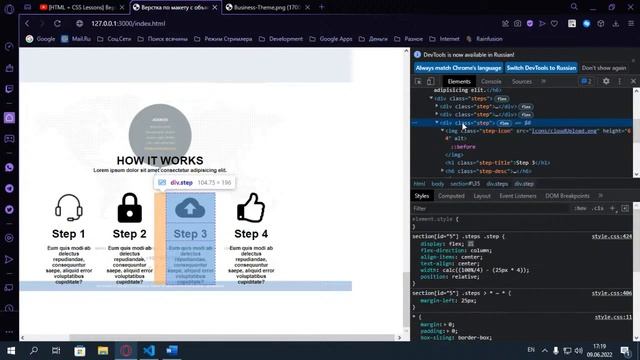Open the Twitter sidebar icon
Image resolution: width=640 pixels, height=360 pixels.
click(x=9, y=209)
